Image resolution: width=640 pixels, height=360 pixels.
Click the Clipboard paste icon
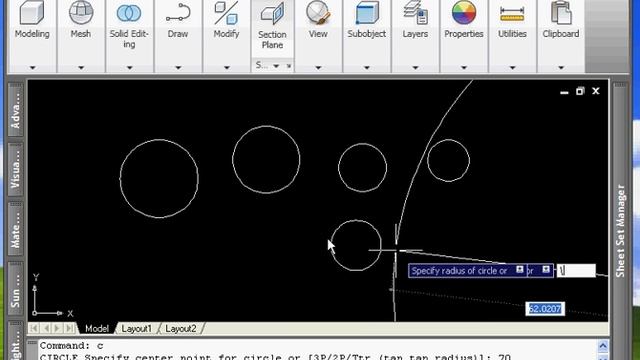(x=561, y=13)
